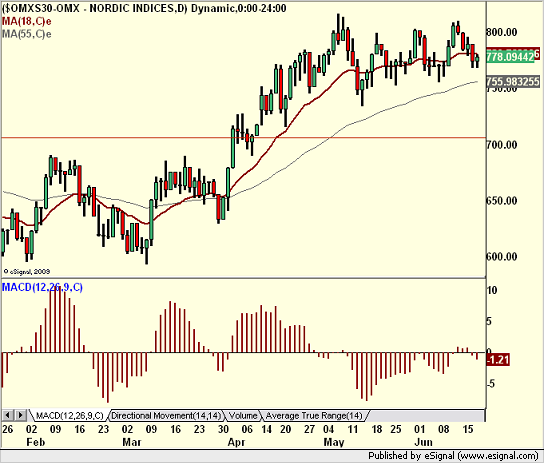Click the 755.983255 MA price marker
This screenshot has height=463, width=544.
click(513, 82)
